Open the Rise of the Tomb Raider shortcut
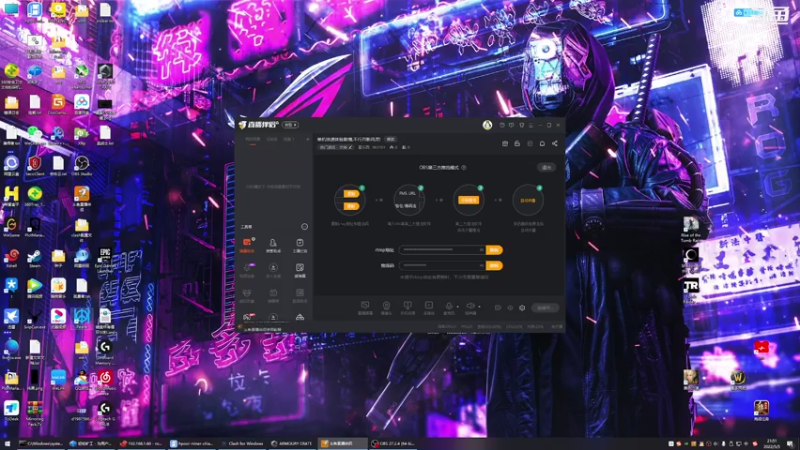The image size is (800, 450). (x=691, y=229)
